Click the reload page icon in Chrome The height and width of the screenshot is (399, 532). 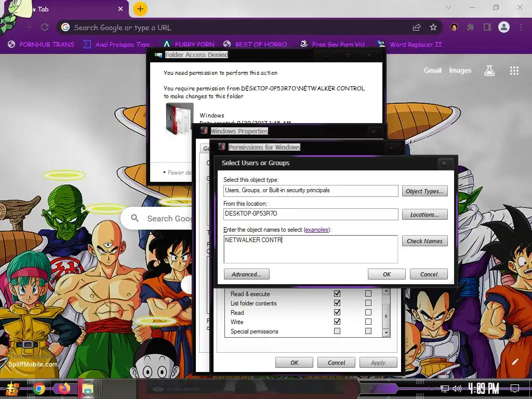(45, 27)
